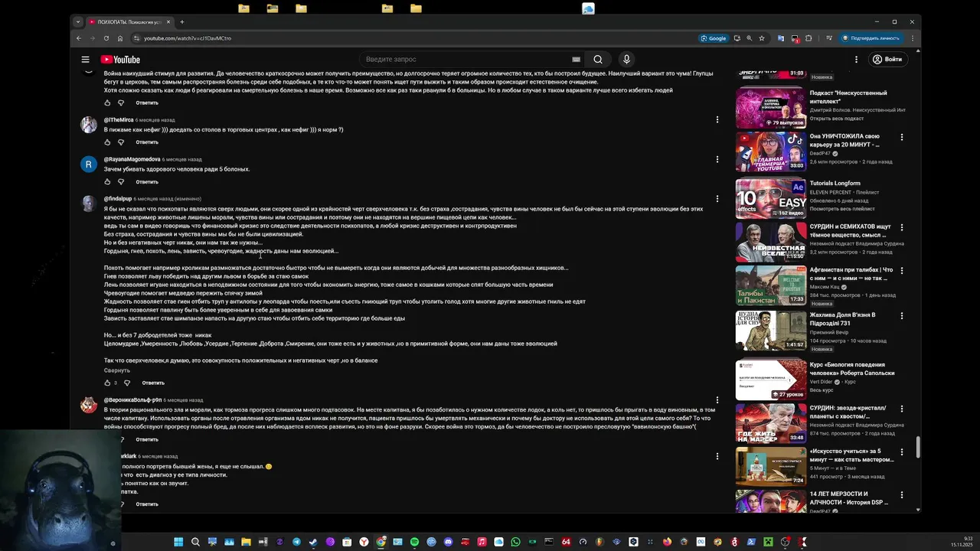
Task: Reload the page in browser toolbar
Action: (x=106, y=38)
